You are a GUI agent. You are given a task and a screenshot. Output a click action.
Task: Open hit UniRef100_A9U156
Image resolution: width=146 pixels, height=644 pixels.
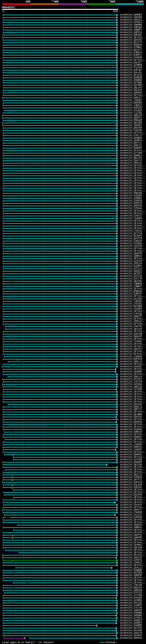131,17
